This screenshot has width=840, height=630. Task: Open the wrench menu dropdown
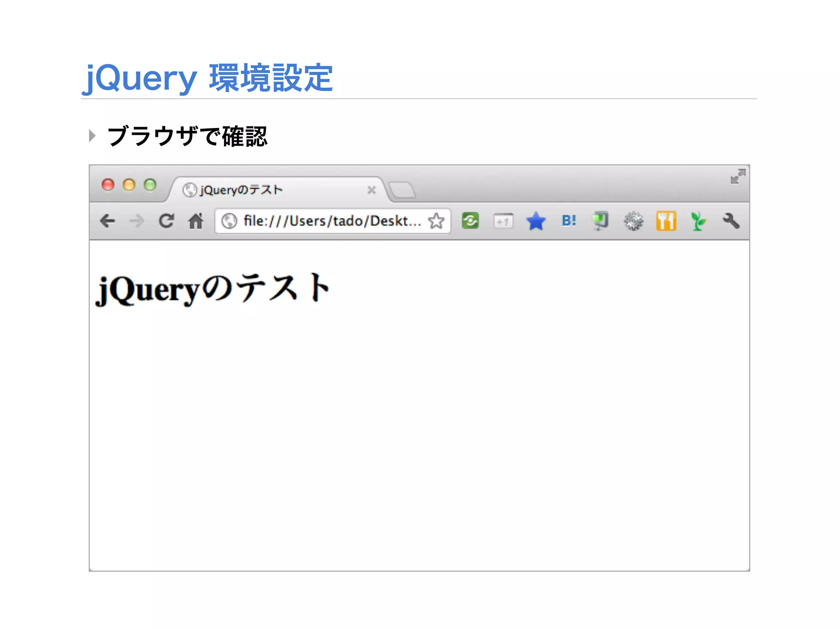731,221
